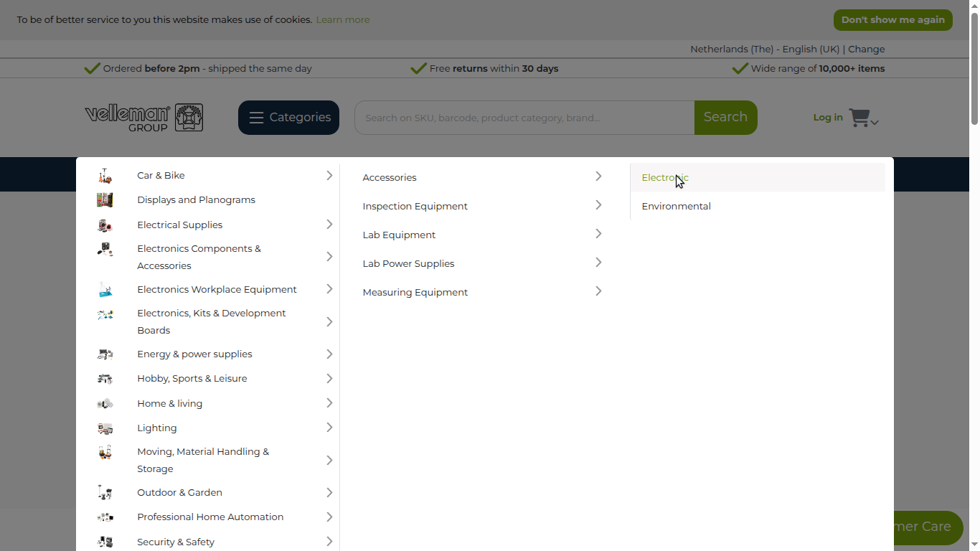Viewport: 980px width, 551px height.
Task: Click the Security & Safety category icon
Action: [x=105, y=542]
